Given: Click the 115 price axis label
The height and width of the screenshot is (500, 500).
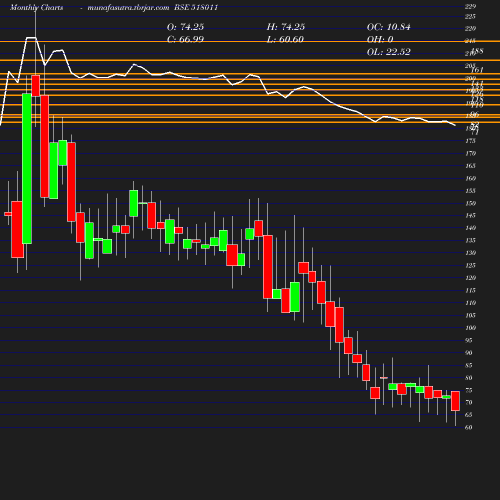Looking at the screenshot, I should pos(470,291).
